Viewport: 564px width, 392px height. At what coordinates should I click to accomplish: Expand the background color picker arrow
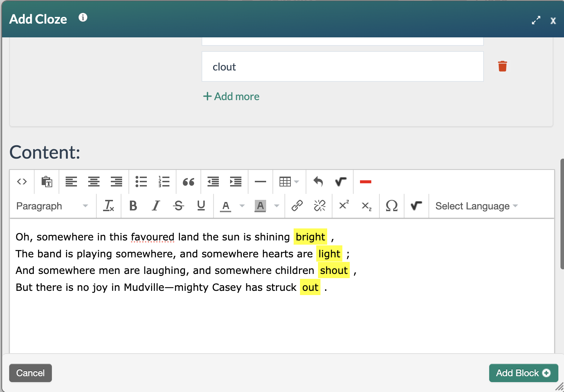click(277, 206)
